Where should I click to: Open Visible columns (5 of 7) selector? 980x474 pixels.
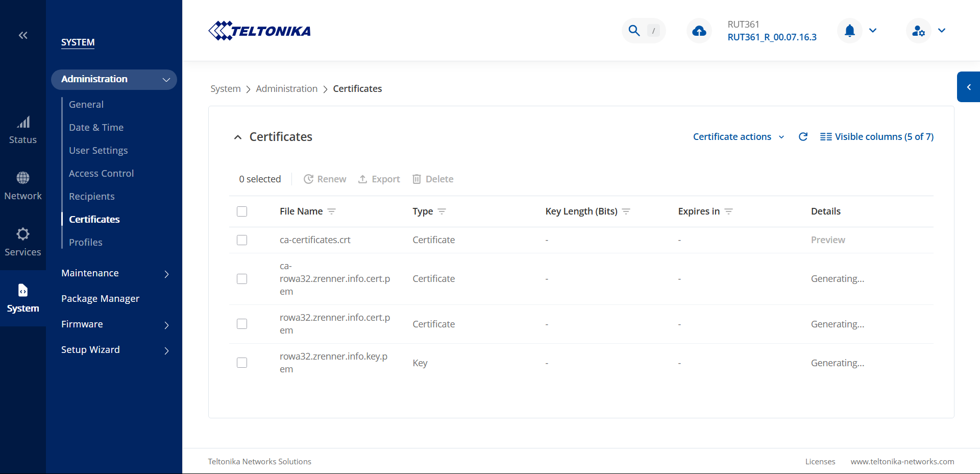(x=877, y=137)
